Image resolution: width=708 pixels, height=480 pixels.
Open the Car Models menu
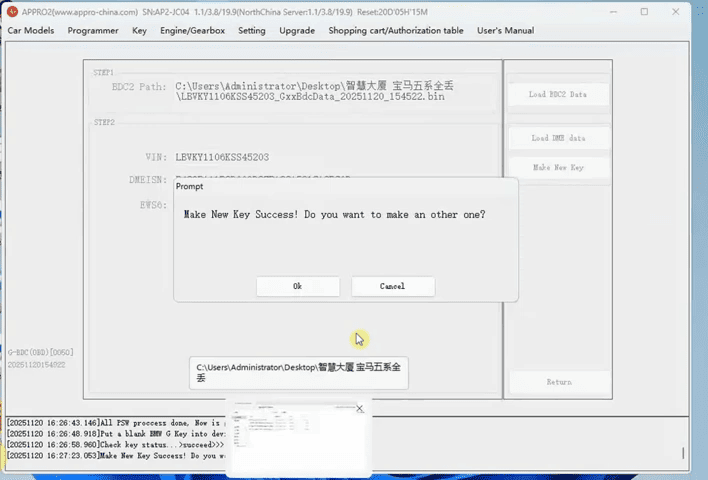[x=31, y=31]
